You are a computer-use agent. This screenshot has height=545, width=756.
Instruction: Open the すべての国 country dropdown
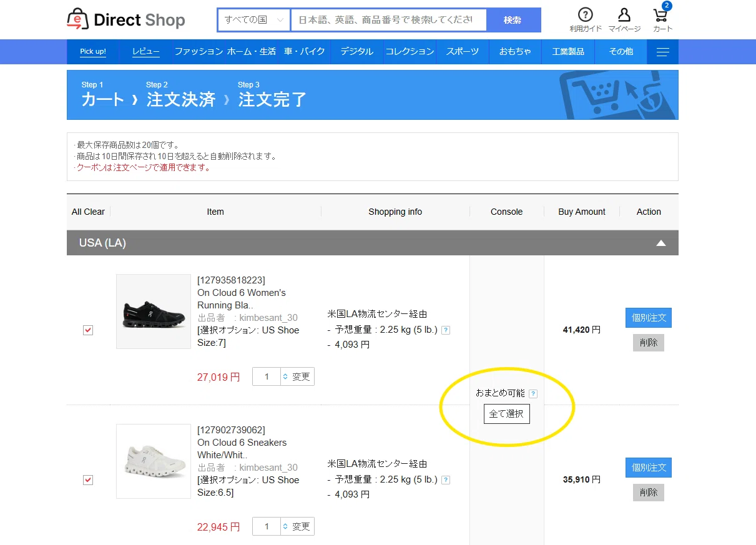click(254, 19)
